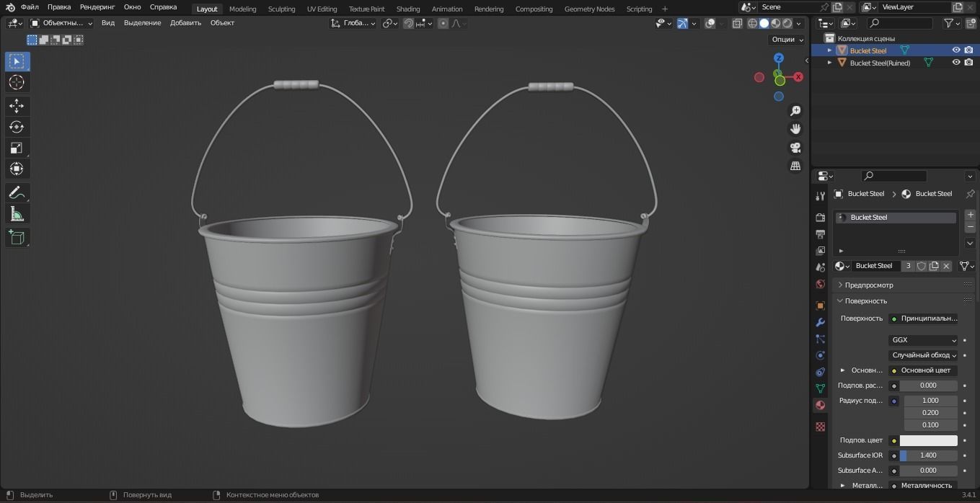
Task: Switch to material preview shading
Action: [x=776, y=23]
